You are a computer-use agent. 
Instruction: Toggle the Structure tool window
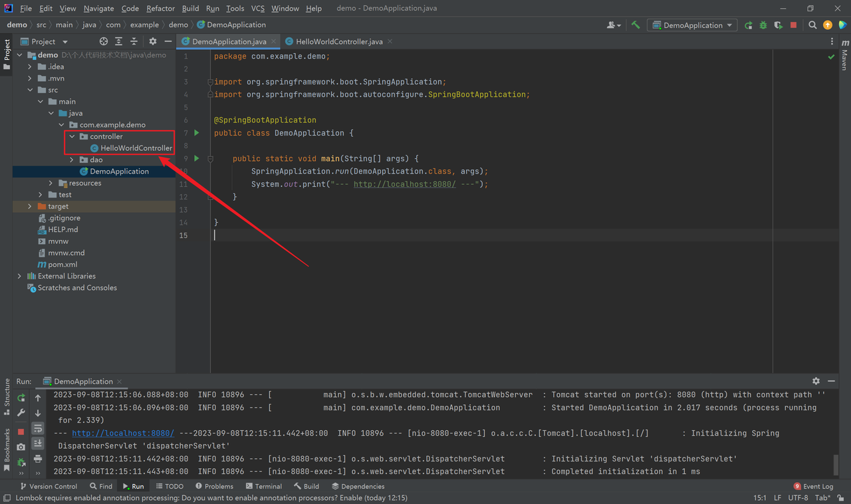click(x=7, y=397)
